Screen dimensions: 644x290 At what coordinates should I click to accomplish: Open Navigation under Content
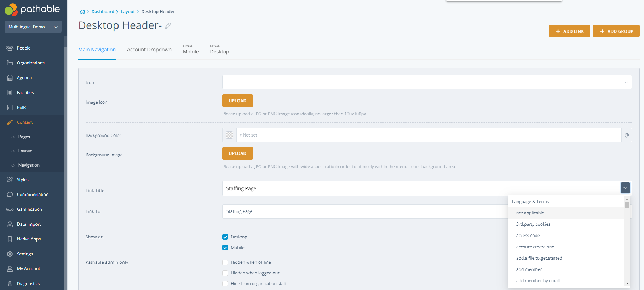pyautogui.click(x=29, y=165)
